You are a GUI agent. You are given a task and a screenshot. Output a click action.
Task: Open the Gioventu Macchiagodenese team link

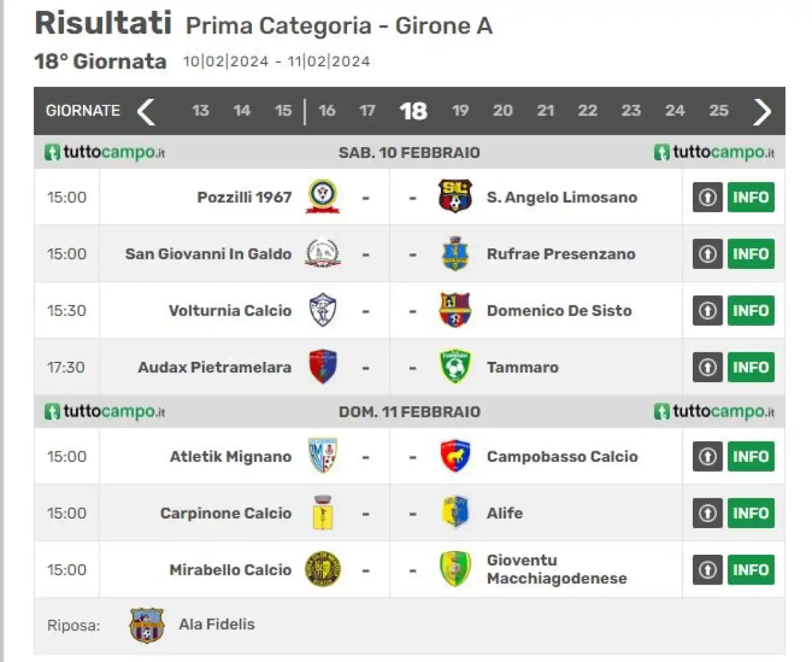557,569
